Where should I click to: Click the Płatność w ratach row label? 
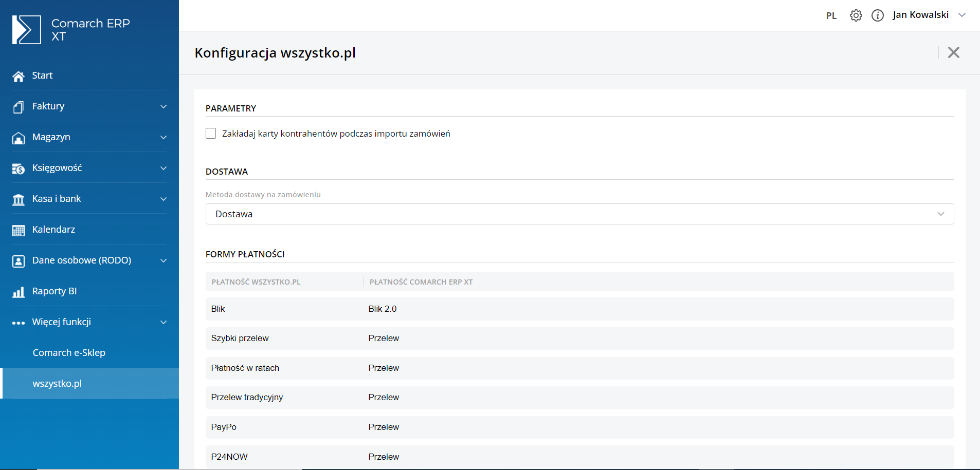245,368
